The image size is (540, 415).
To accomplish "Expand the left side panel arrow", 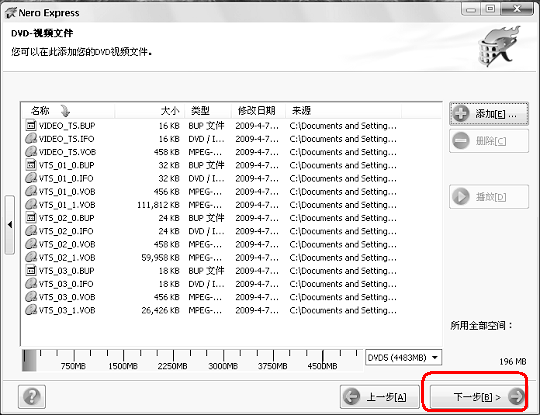I will point(10,225).
